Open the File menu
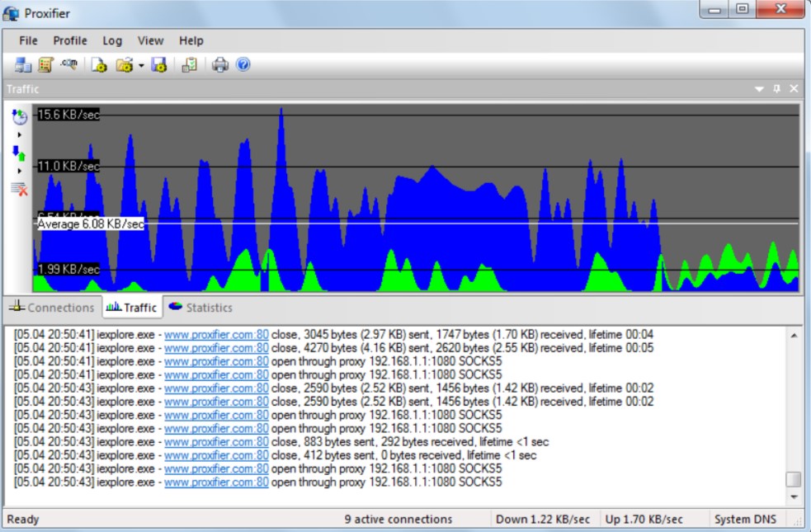811x532 pixels. 28,41
